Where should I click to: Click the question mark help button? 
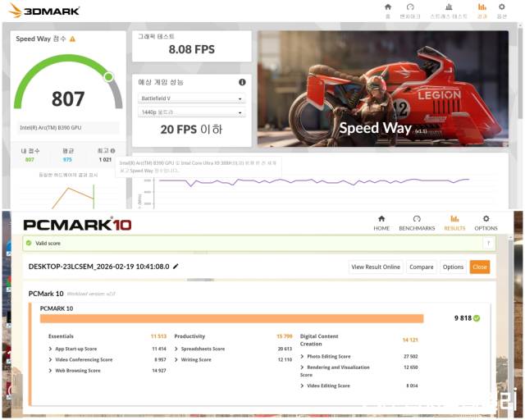(489, 243)
